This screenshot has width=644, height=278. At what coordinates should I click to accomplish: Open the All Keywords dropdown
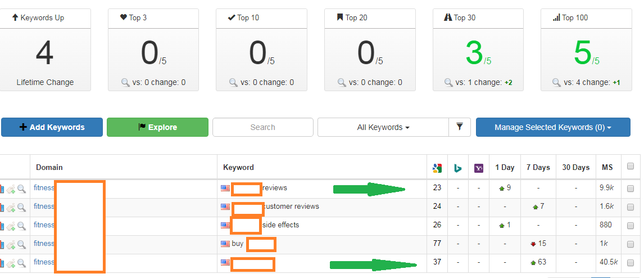coord(383,127)
